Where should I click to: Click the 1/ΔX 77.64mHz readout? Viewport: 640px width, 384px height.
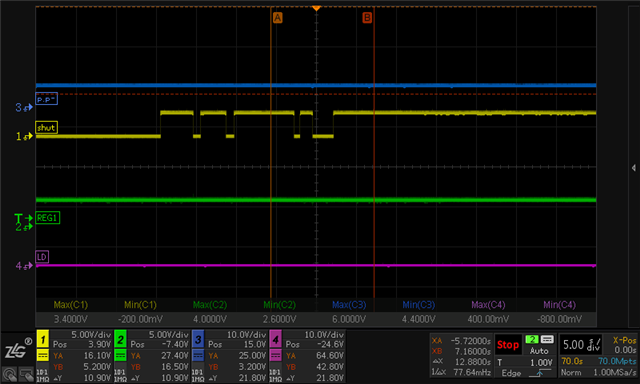tap(461, 372)
